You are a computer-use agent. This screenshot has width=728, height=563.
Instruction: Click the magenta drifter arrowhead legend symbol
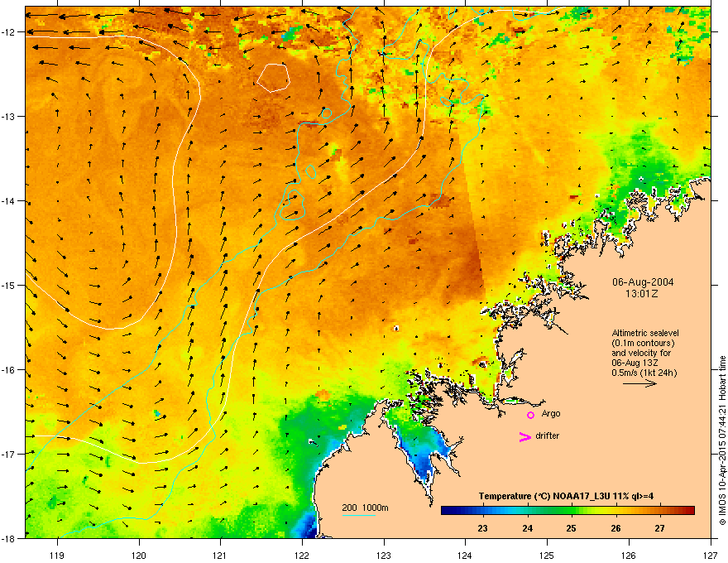tap(524, 436)
